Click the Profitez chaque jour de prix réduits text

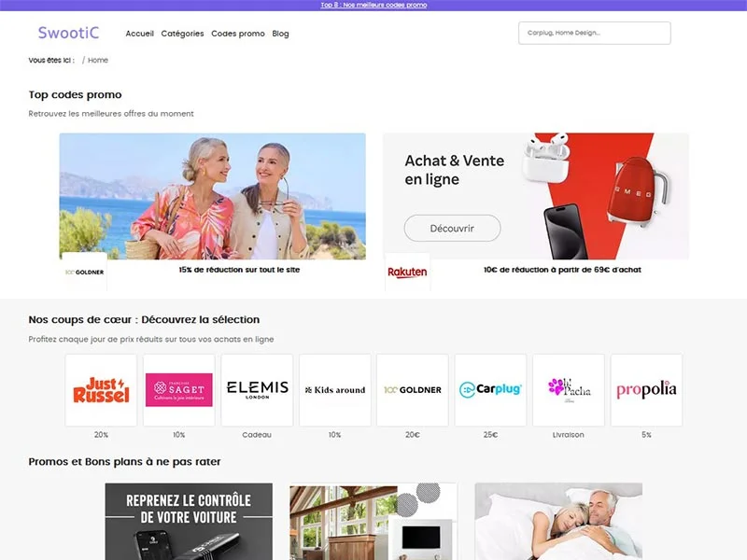pos(151,340)
